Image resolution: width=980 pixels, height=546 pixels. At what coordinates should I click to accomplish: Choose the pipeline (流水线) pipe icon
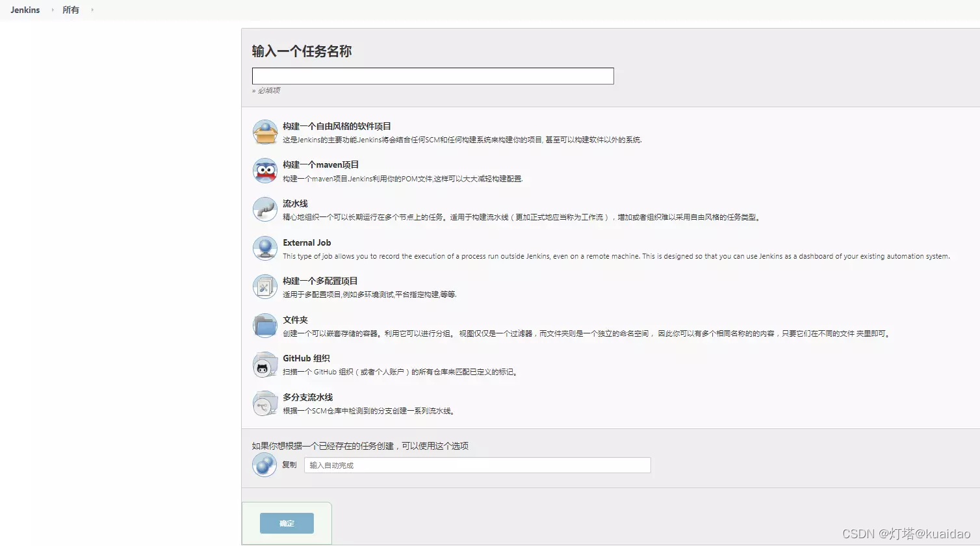265,209
